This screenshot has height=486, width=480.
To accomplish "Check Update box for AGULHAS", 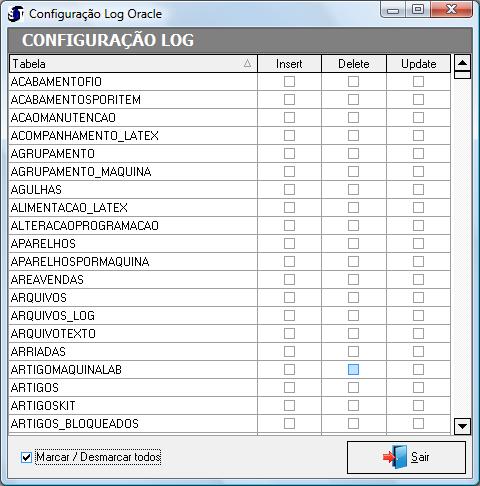I will click(418, 190).
